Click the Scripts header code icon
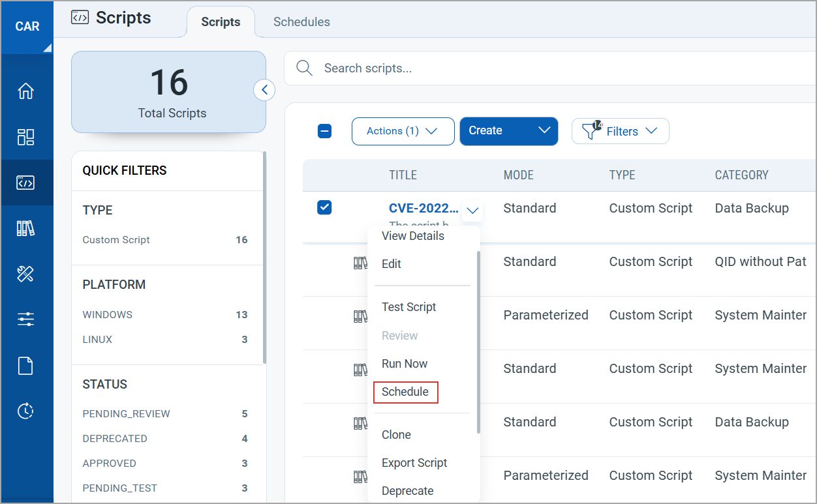The height and width of the screenshot is (504, 817). [x=80, y=18]
